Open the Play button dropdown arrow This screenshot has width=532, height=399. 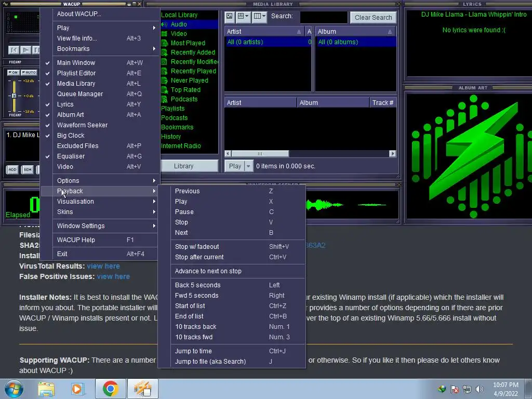pos(249,166)
